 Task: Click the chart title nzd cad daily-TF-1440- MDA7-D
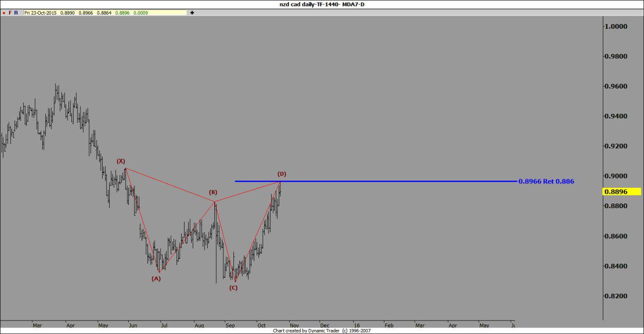[x=322, y=5]
